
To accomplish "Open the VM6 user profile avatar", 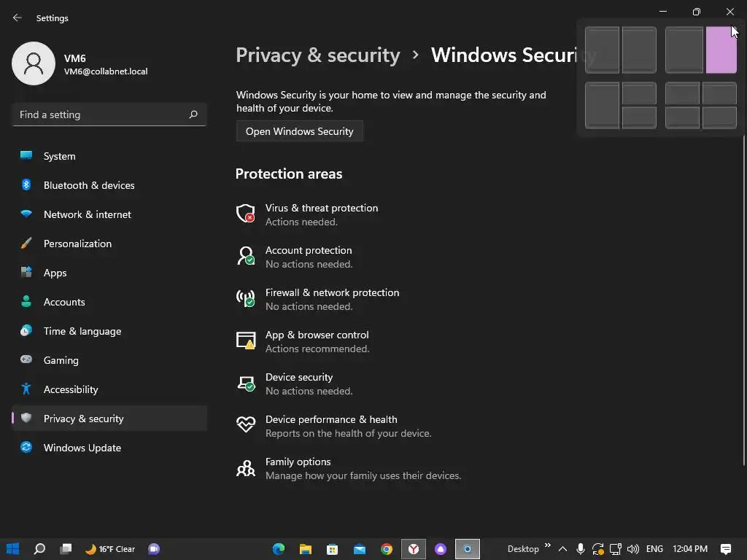I will pyautogui.click(x=34, y=63).
